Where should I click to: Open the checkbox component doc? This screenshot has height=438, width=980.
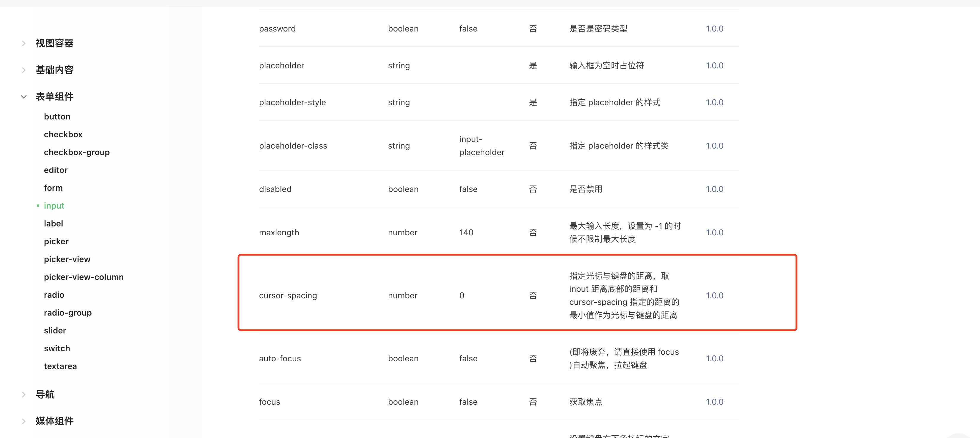[63, 134]
